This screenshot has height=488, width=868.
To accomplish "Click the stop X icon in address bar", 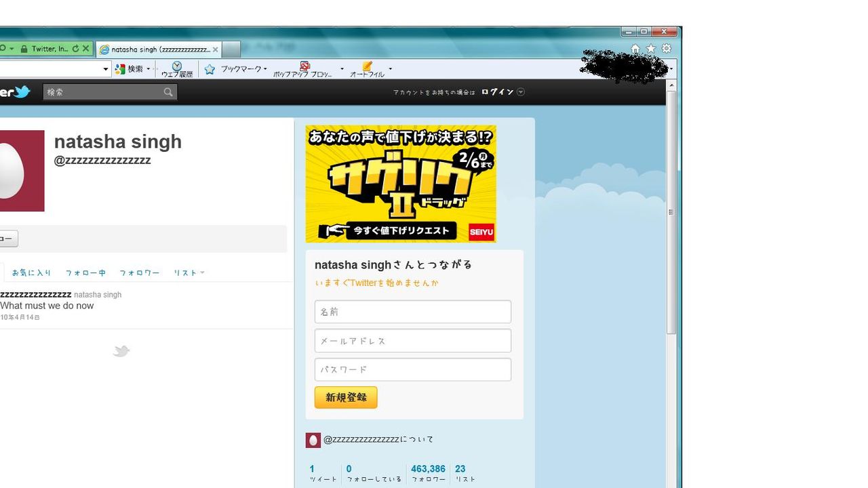I will tap(85, 49).
